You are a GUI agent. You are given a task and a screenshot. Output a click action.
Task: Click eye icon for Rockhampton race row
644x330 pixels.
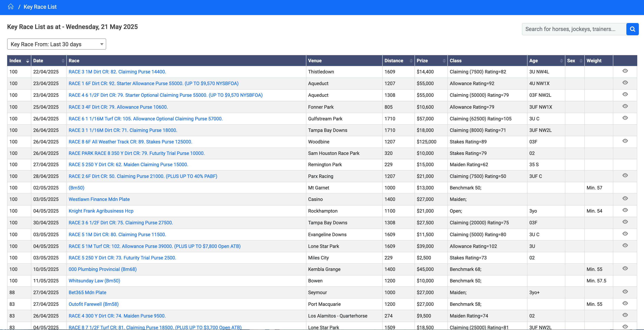[625, 210]
